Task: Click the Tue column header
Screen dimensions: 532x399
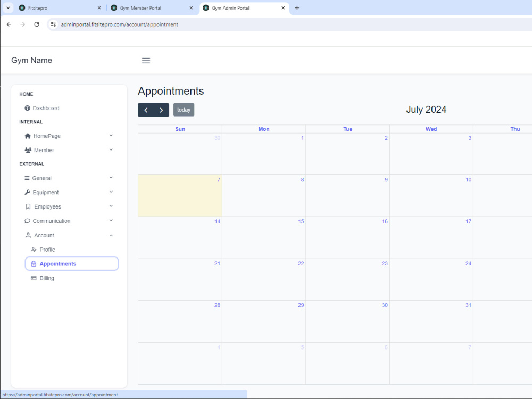Action: (x=347, y=129)
